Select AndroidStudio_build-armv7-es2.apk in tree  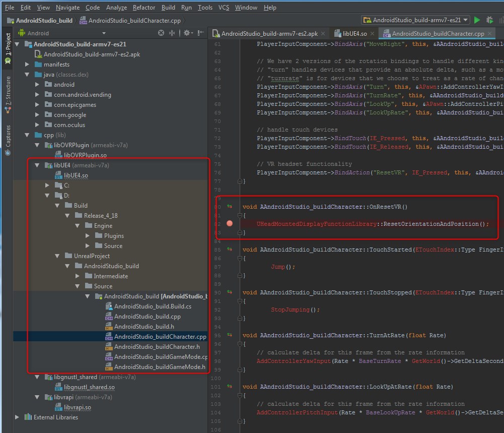pos(92,54)
